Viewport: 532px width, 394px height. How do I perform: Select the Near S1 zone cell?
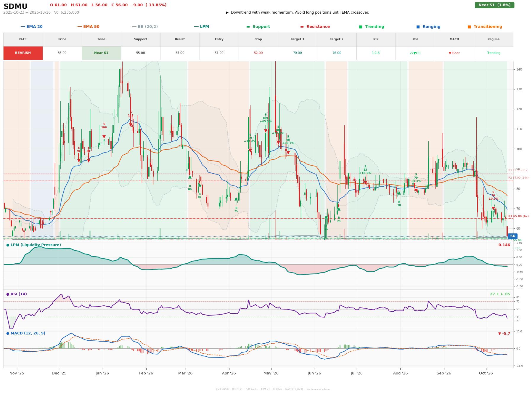pos(101,53)
